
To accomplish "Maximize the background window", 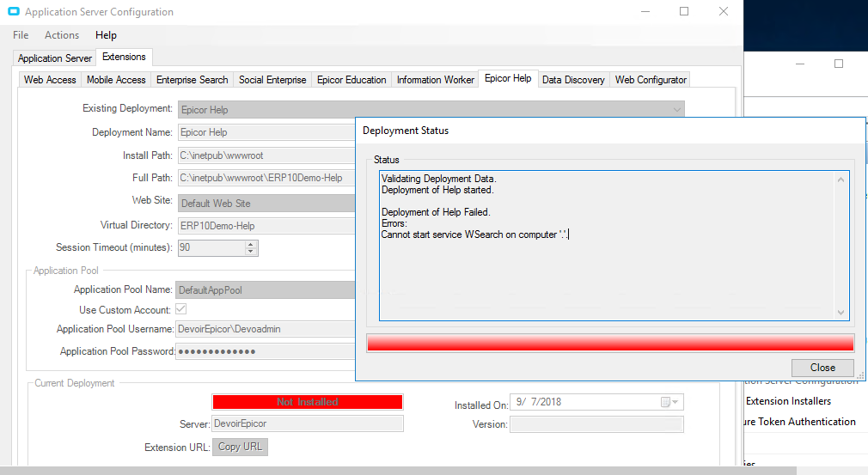I will point(839,64).
